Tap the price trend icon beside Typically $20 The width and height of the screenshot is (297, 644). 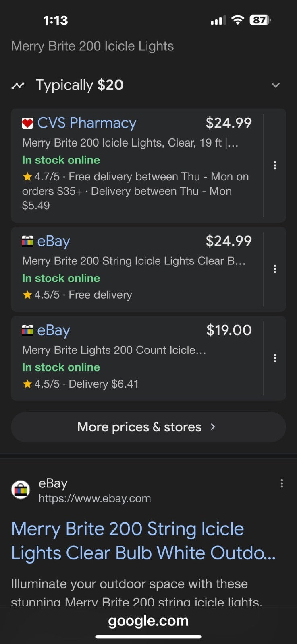pyautogui.click(x=18, y=85)
